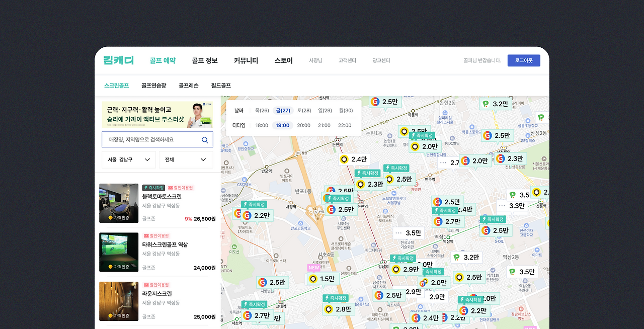
Task: Click the 2.5만 marker near S-OIL
Action: pyautogui.click(x=496, y=230)
